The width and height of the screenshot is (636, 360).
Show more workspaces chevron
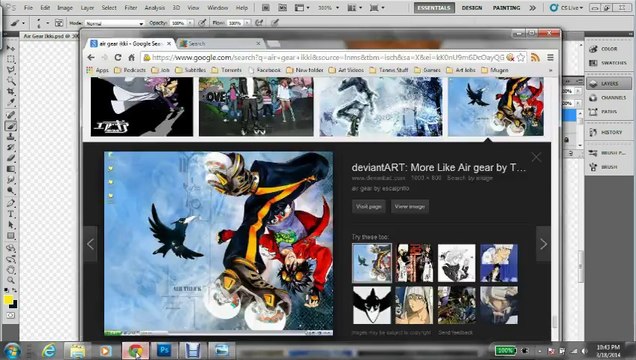click(x=533, y=8)
